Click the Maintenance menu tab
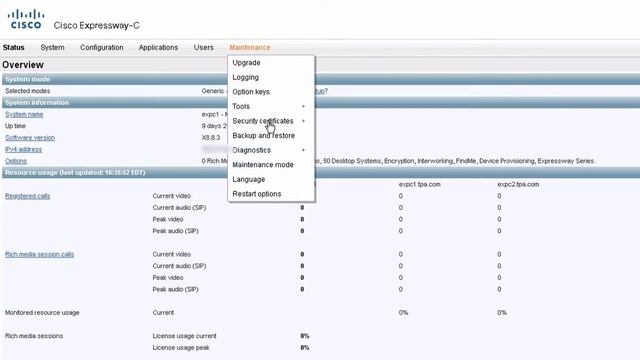640x360 pixels. [x=250, y=47]
